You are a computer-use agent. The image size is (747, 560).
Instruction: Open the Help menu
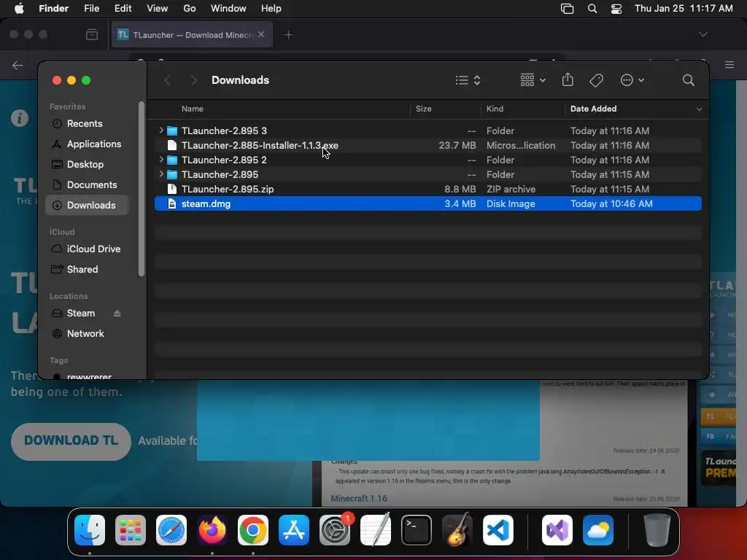[x=271, y=9]
